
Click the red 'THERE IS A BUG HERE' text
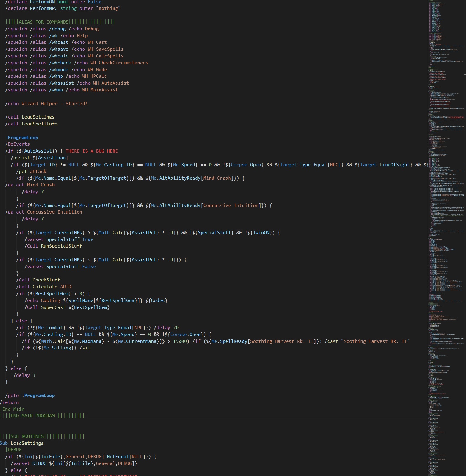coord(92,151)
